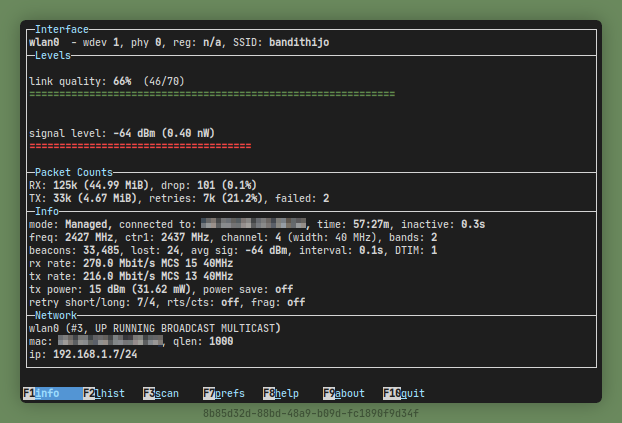Click the red signal level bar

click(140, 146)
